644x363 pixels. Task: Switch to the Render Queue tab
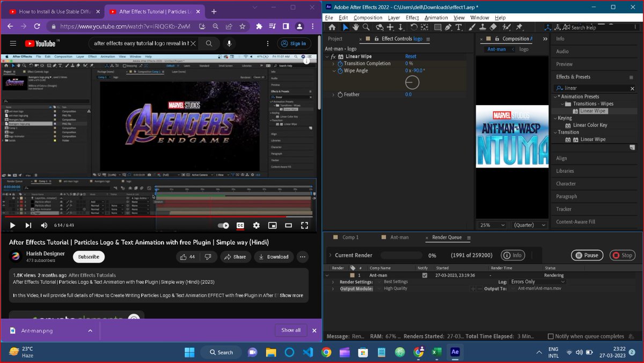click(448, 237)
